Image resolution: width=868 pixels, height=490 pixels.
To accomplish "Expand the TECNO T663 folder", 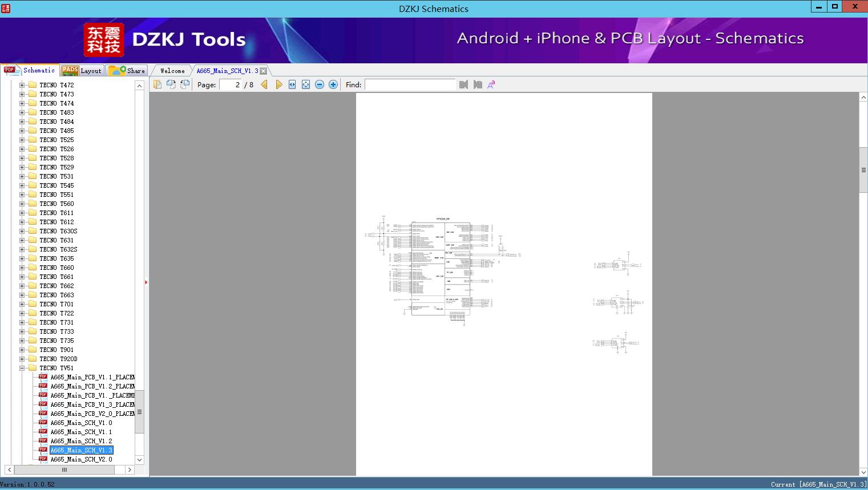I will click(x=22, y=295).
